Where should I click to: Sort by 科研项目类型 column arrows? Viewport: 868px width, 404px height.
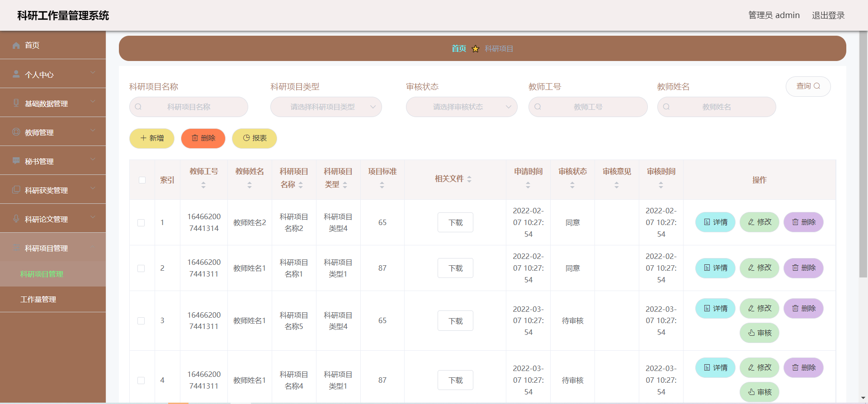345,185
